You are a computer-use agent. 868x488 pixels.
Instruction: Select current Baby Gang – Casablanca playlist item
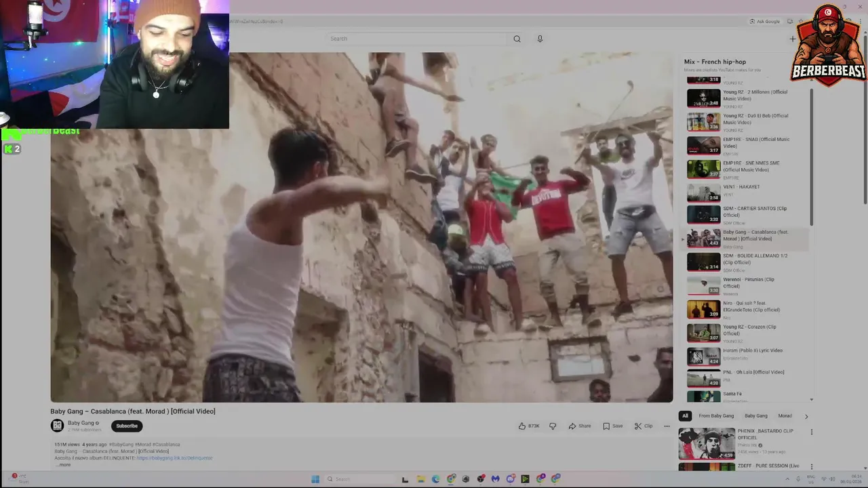click(746, 239)
